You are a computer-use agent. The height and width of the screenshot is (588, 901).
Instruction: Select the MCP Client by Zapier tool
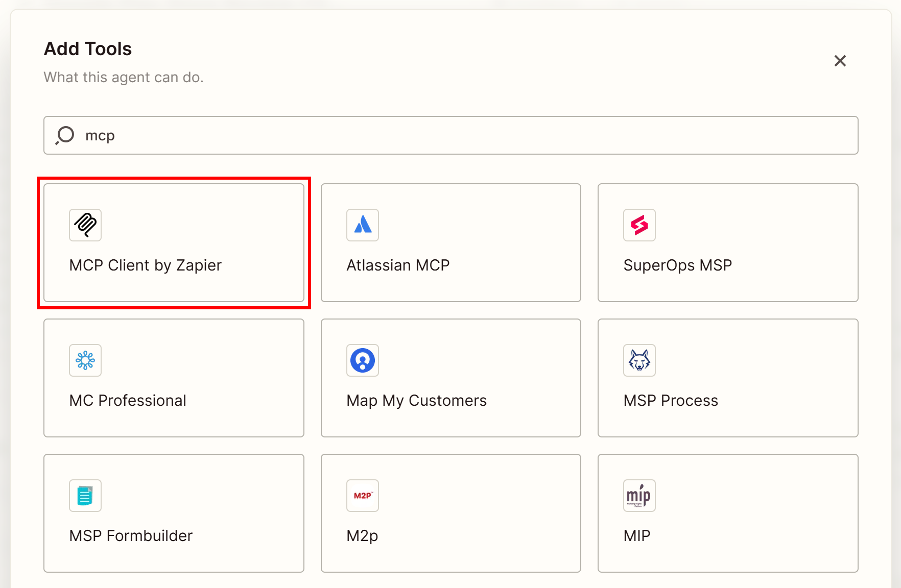pyautogui.click(x=174, y=243)
